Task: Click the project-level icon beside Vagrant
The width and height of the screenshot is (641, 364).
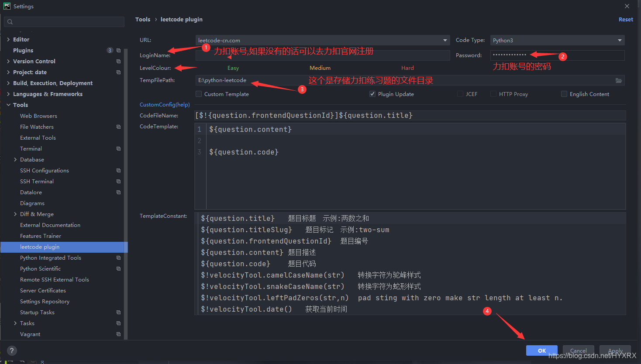Action: [x=118, y=334]
